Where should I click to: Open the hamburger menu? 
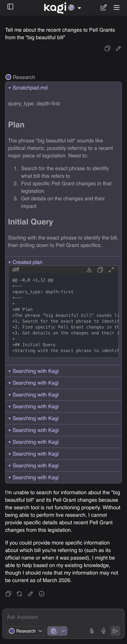point(117,8)
